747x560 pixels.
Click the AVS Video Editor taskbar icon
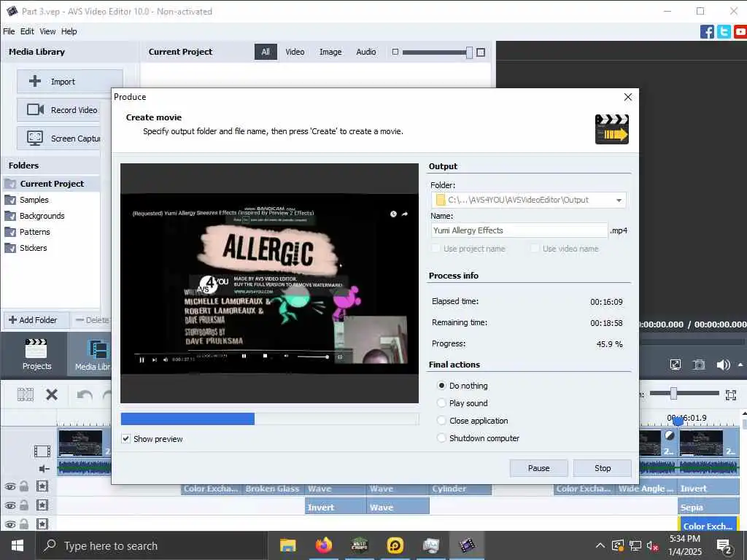467,545
